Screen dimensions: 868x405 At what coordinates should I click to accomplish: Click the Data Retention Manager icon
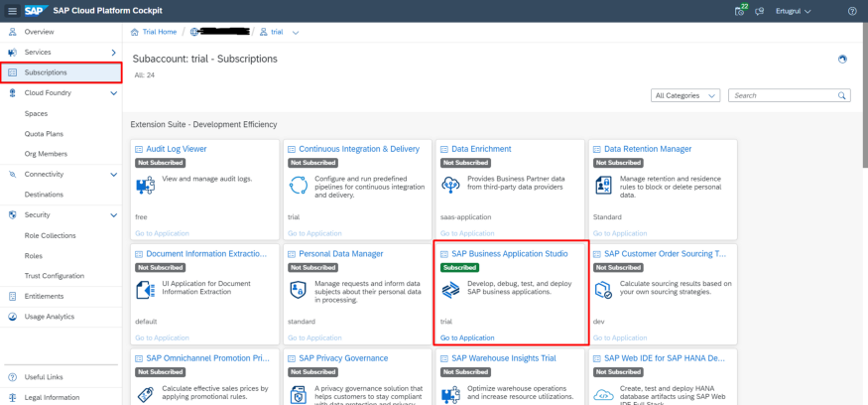(x=603, y=185)
